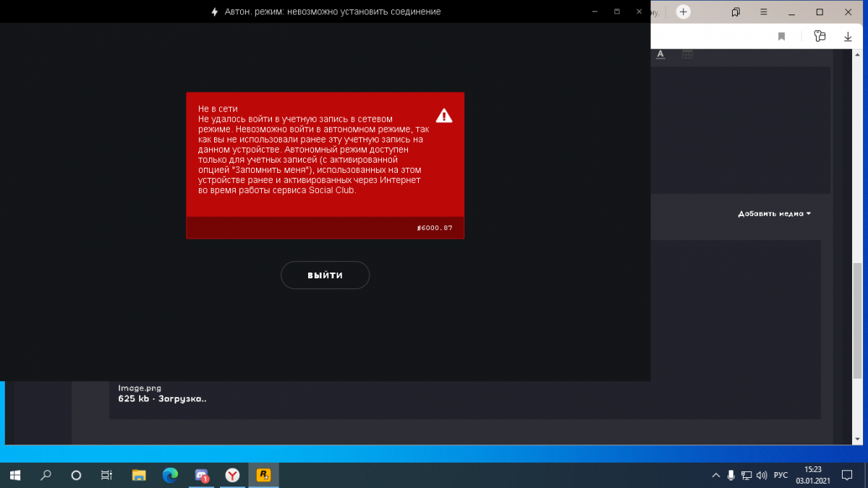Switch the РУС input language indicator
The height and width of the screenshot is (488, 868).
pyautogui.click(x=780, y=475)
